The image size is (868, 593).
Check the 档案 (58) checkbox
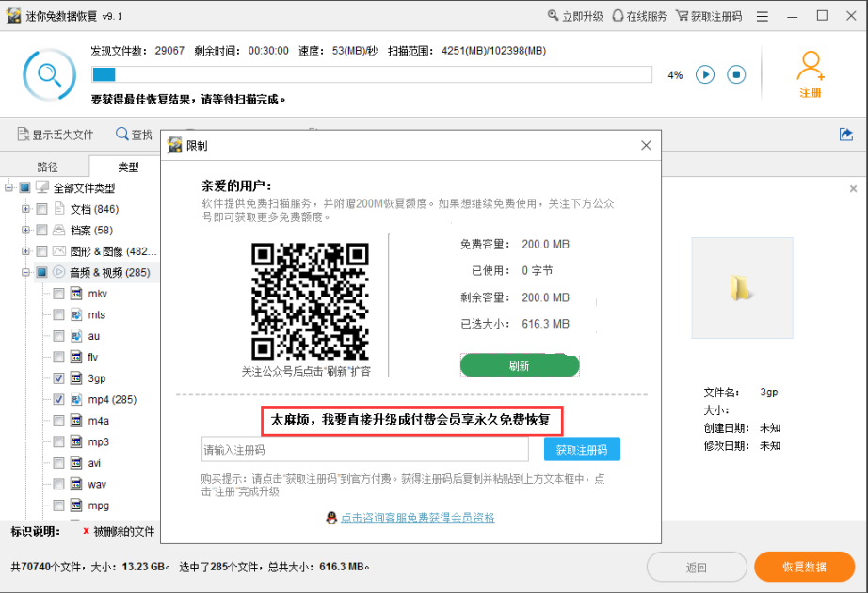tap(41, 230)
